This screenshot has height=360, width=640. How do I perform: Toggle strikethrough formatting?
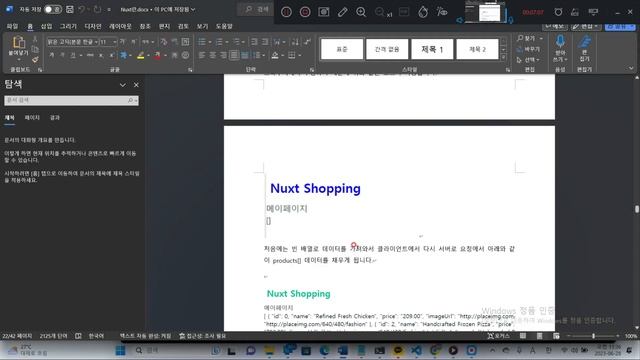click(90, 55)
